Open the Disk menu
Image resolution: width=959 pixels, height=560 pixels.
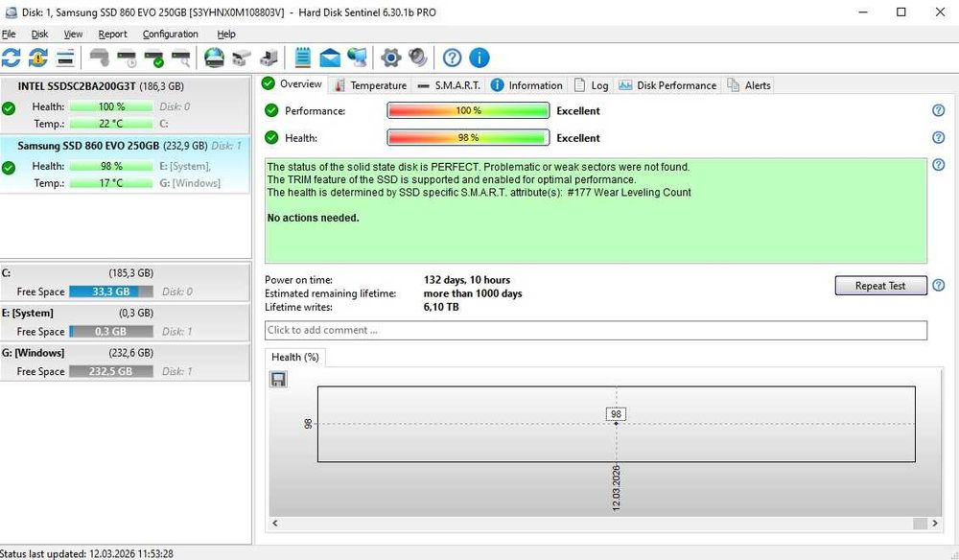tap(39, 35)
